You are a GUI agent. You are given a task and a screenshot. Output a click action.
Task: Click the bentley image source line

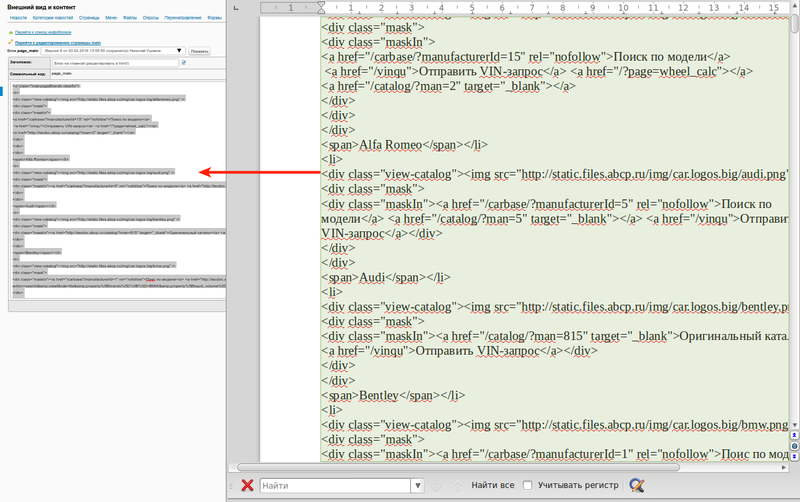point(555,307)
